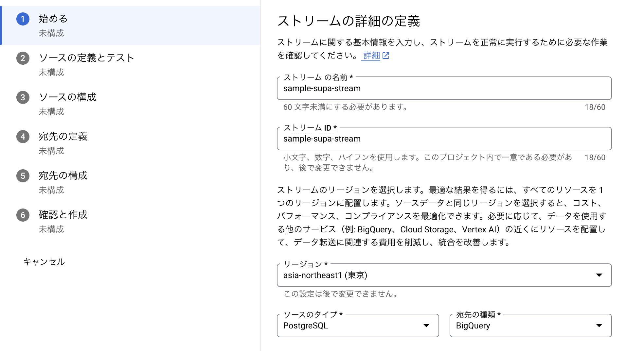Click the step 6 number circle icon
This screenshot has width=644, height=351.
(23, 215)
